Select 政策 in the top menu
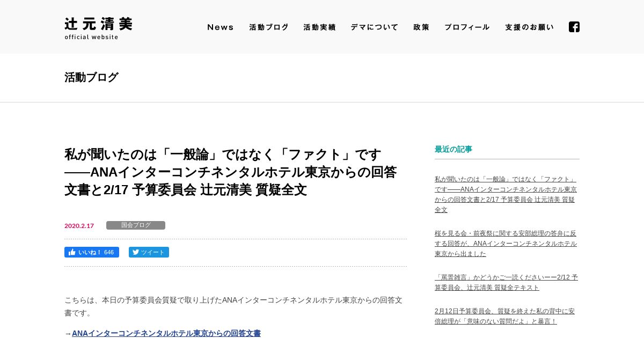Image resolution: width=644 pixels, height=338 pixels. click(421, 27)
